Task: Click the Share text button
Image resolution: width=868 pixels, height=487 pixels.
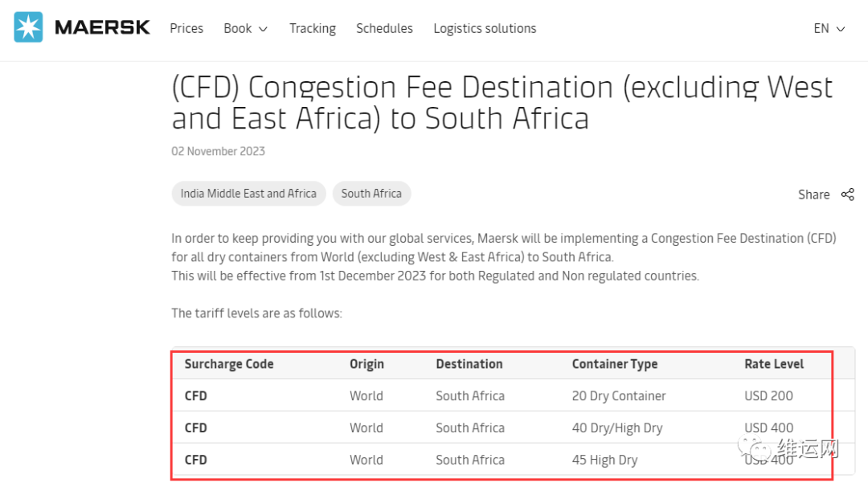Action: click(x=813, y=194)
